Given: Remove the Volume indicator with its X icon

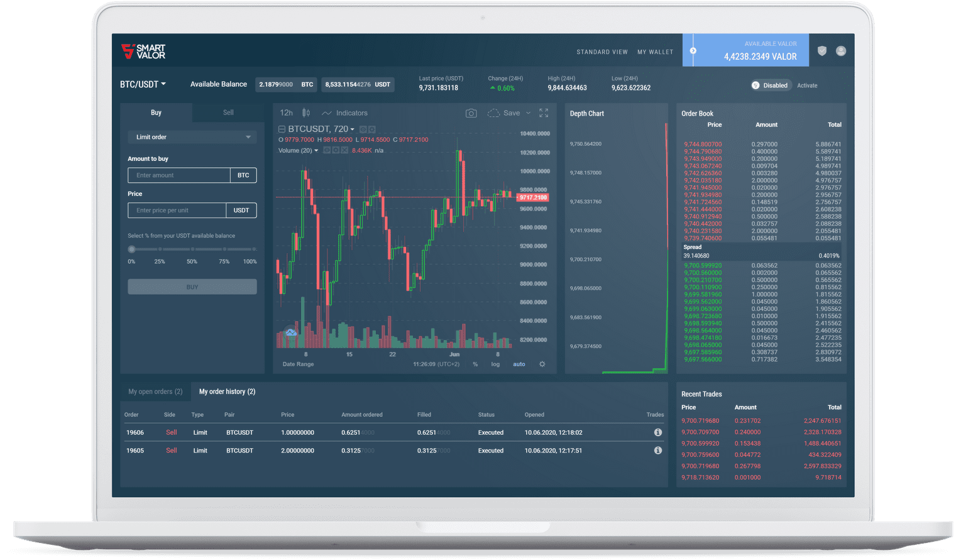Looking at the screenshot, I should click(x=344, y=150).
